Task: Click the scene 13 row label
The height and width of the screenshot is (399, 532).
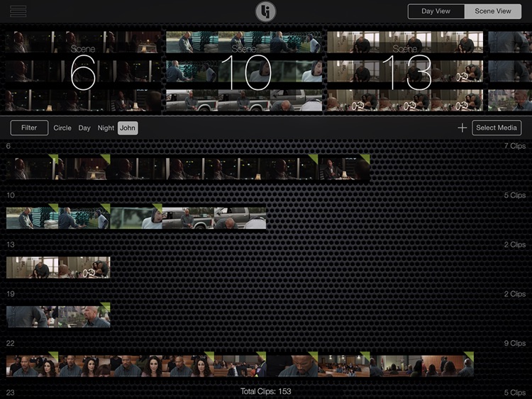Action: (x=11, y=245)
